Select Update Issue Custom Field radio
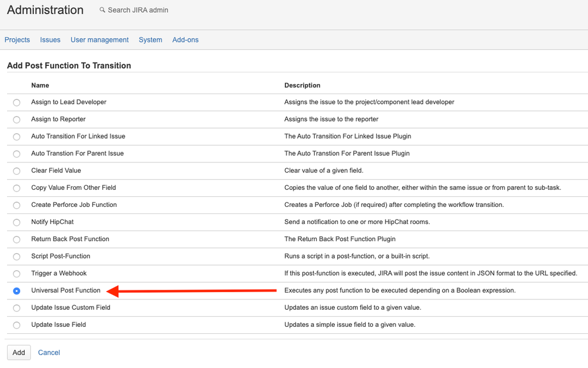The height and width of the screenshot is (368, 588). pos(16,308)
